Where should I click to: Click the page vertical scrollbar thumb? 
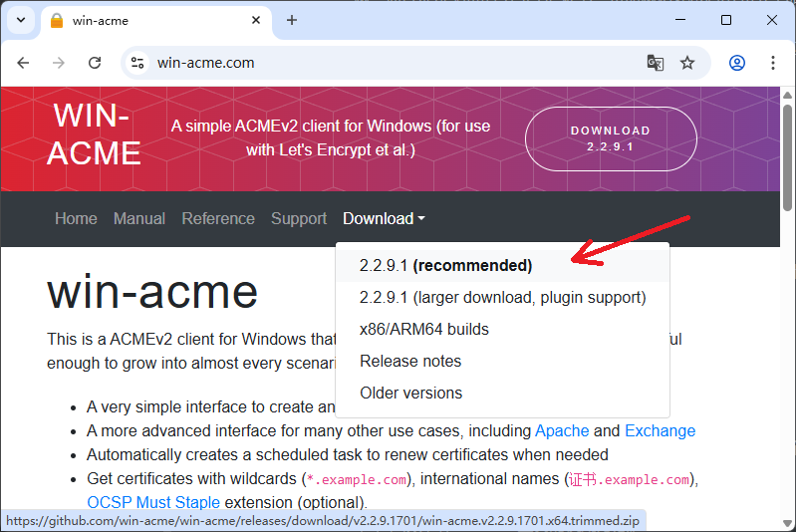pyautogui.click(x=787, y=157)
